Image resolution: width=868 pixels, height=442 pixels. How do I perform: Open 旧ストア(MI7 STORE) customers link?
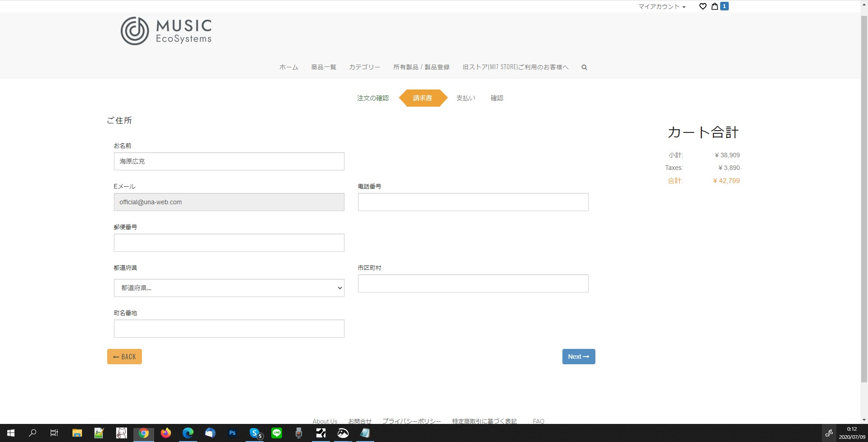pos(515,67)
